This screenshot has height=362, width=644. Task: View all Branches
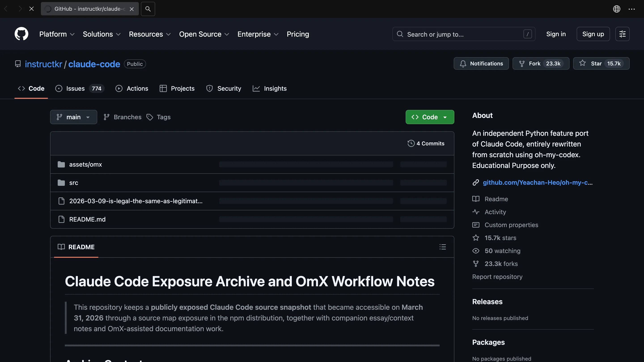click(x=123, y=117)
